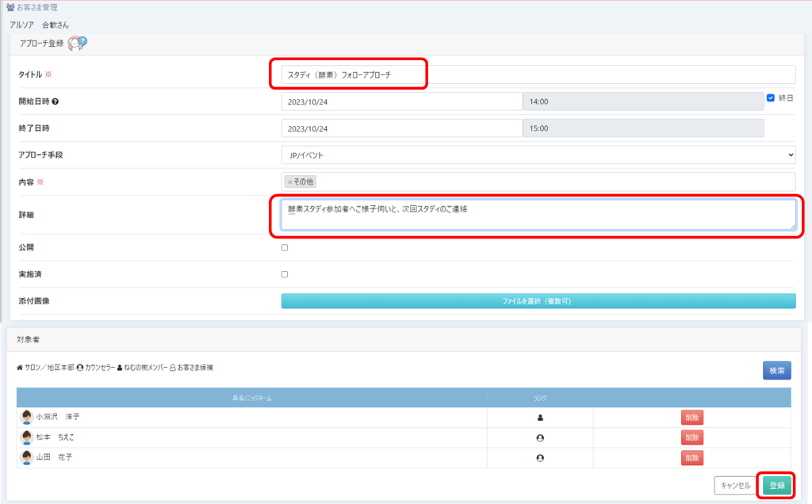Viewport: 812px width, 504px height.
Task: Click the blue 検索 search button
Action: click(776, 370)
